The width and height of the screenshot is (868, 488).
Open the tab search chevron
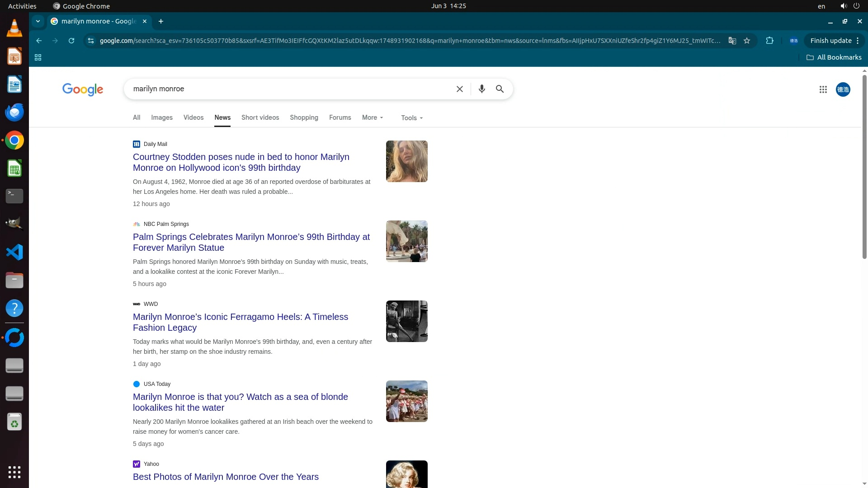point(38,21)
